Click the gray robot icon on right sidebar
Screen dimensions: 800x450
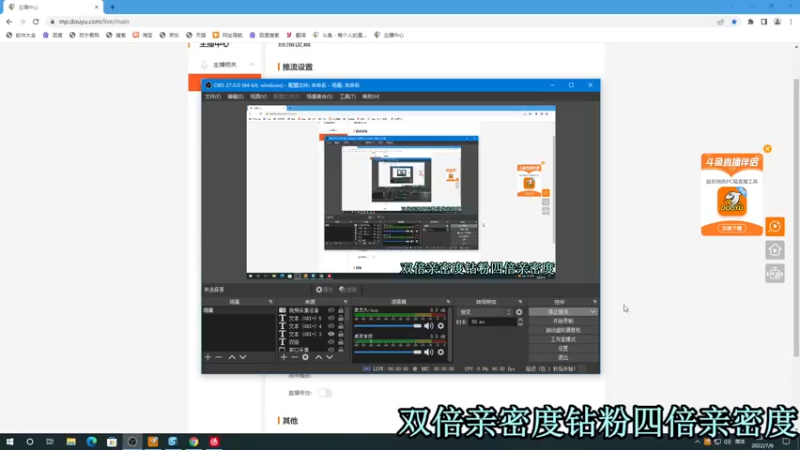[x=774, y=274]
